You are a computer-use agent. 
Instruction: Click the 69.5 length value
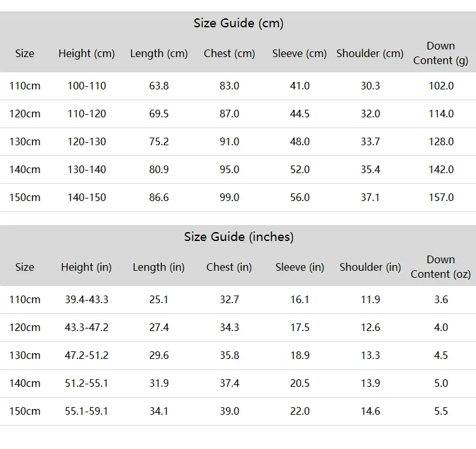point(159,114)
